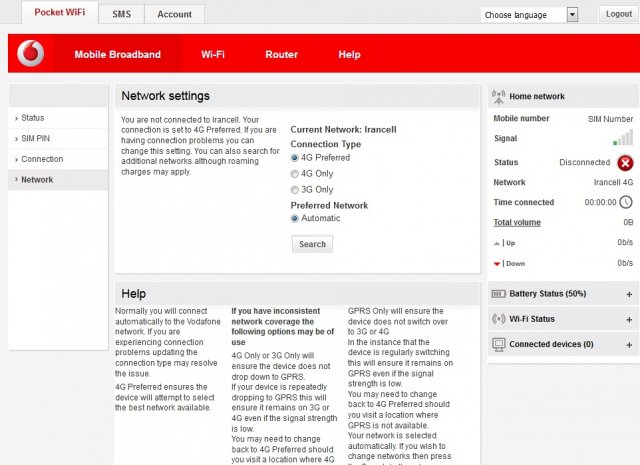Click the Connected devices monitor icon
Viewport: 640px width, 465px height.
499,344
